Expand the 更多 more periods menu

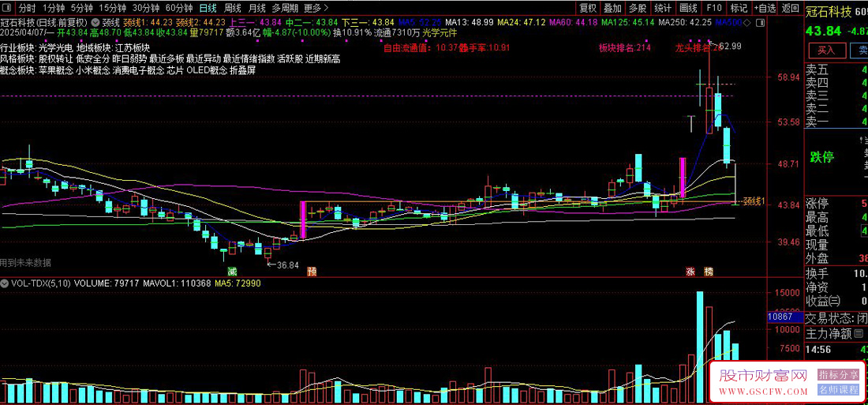point(316,9)
